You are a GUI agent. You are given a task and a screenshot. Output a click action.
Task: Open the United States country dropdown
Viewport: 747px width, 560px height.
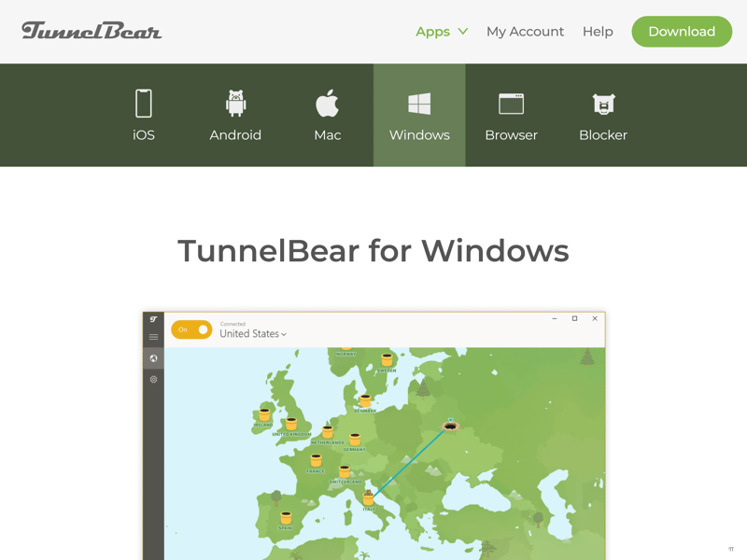click(x=253, y=334)
